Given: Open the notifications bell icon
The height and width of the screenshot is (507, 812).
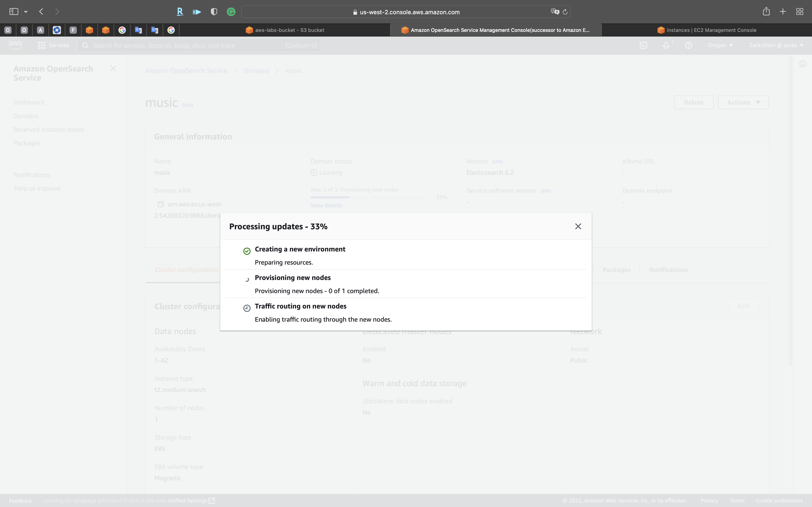Looking at the screenshot, I should pos(666,45).
